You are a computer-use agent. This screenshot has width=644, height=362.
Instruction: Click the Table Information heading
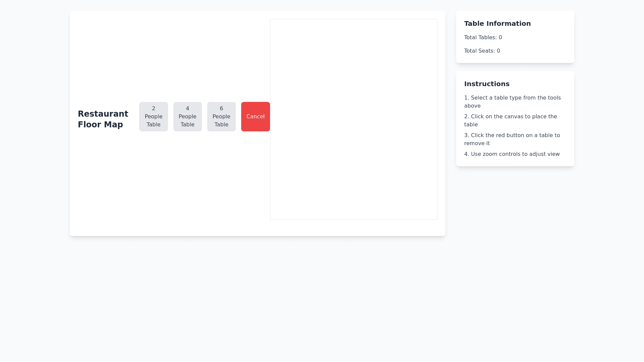point(497,23)
